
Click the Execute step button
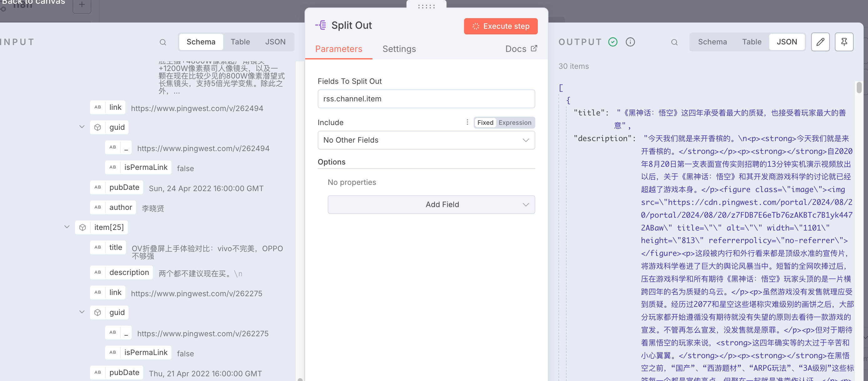tap(500, 26)
